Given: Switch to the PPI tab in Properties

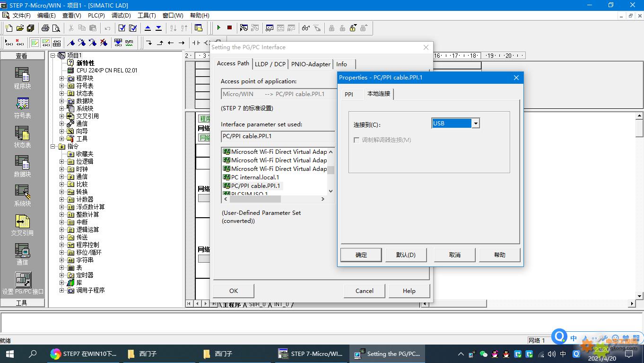Looking at the screenshot, I should [349, 94].
